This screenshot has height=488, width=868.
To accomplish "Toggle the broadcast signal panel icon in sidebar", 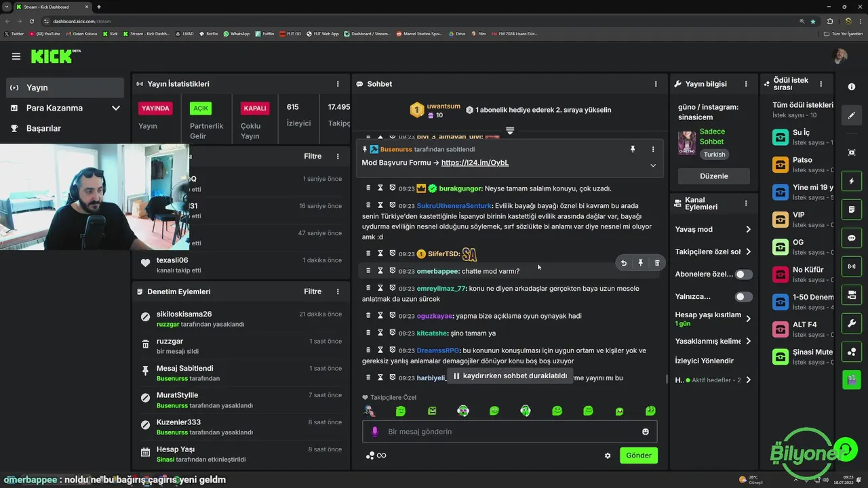I will 852,266.
